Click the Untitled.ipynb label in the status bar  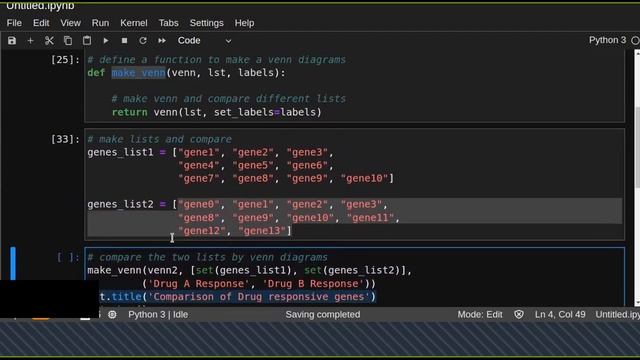(617, 314)
